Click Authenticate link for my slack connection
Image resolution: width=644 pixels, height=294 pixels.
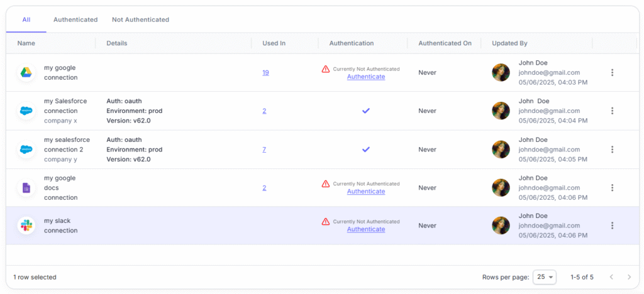(366, 229)
